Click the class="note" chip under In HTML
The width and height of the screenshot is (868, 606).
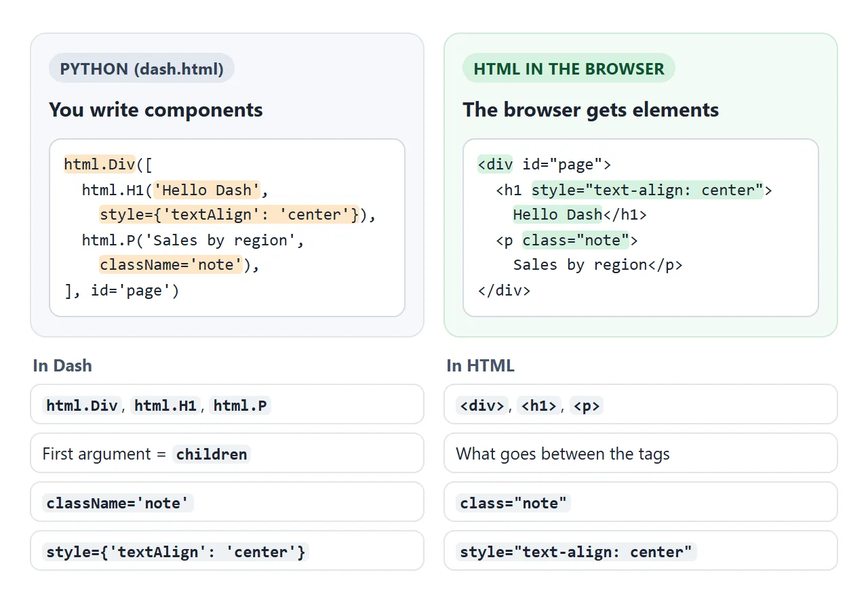(513, 503)
